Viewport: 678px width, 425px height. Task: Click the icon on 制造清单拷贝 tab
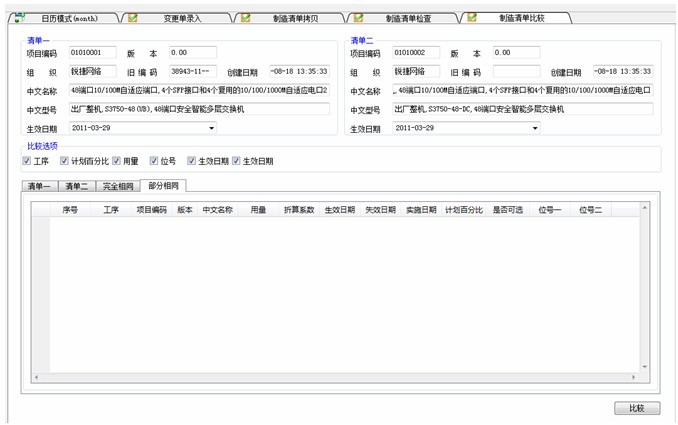tap(245, 17)
